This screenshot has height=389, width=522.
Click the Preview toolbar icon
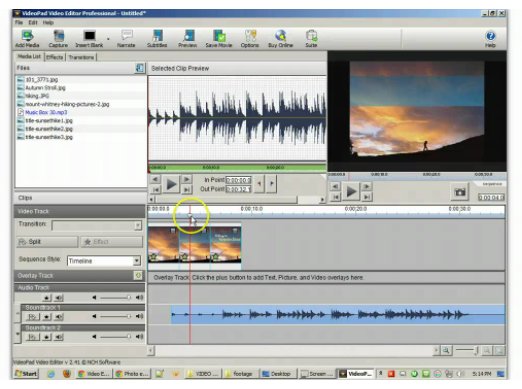[188, 39]
